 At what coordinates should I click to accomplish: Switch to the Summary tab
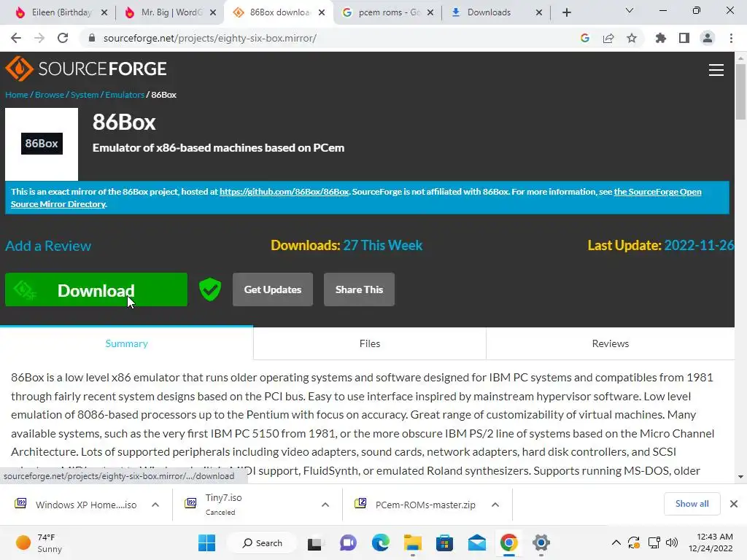126,343
